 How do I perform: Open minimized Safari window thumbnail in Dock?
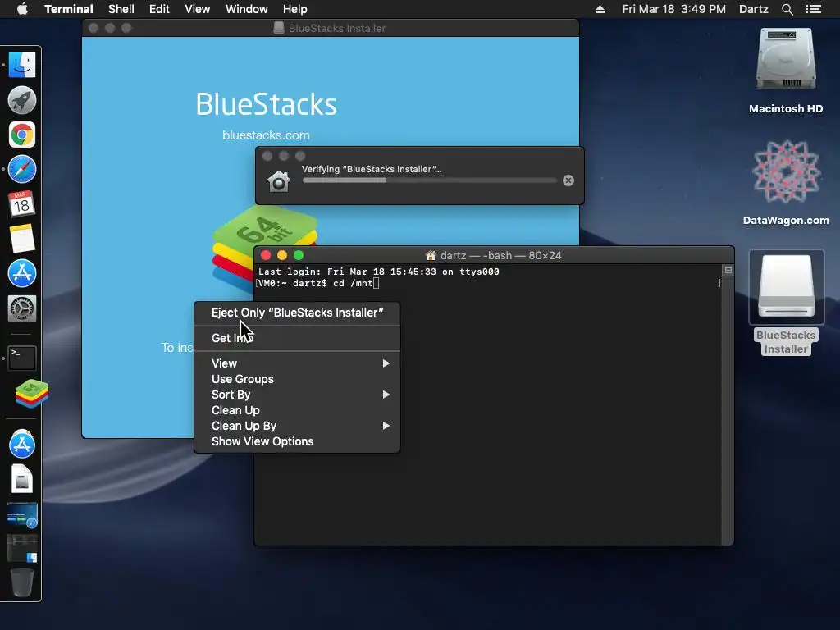tap(22, 515)
